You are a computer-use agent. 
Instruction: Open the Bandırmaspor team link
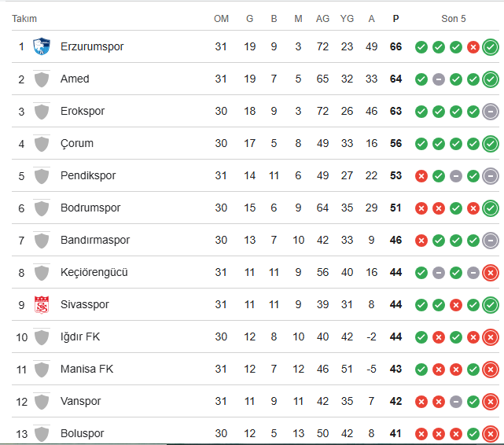pyautogui.click(x=95, y=241)
